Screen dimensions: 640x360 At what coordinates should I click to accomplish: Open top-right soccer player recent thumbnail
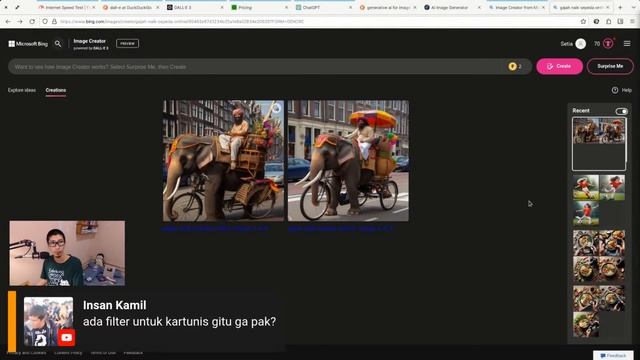[612, 187]
